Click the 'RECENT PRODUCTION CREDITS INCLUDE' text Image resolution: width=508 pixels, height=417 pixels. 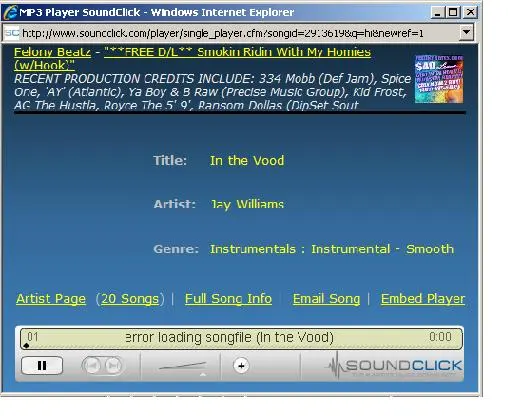coord(134,79)
